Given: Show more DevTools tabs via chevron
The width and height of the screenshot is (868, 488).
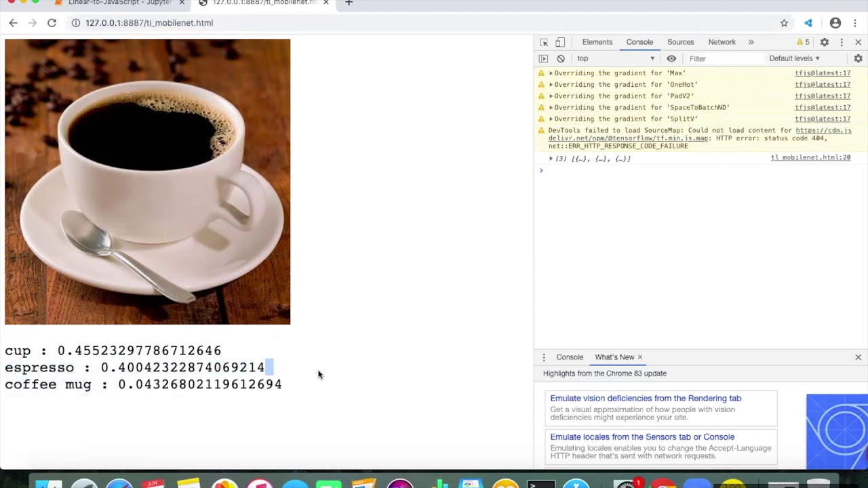Looking at the screenshot, I should tap(751, 42).
